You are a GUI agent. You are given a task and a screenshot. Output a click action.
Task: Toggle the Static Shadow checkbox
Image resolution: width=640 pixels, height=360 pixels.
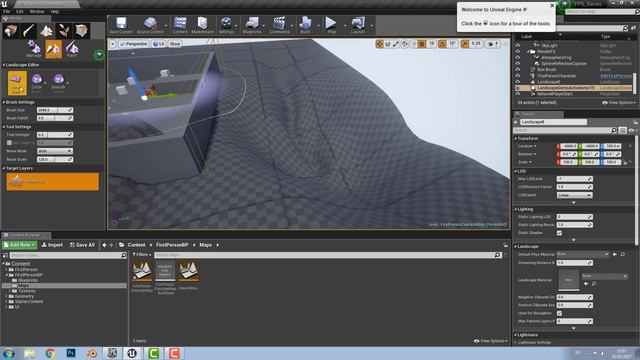pos(559,233)
